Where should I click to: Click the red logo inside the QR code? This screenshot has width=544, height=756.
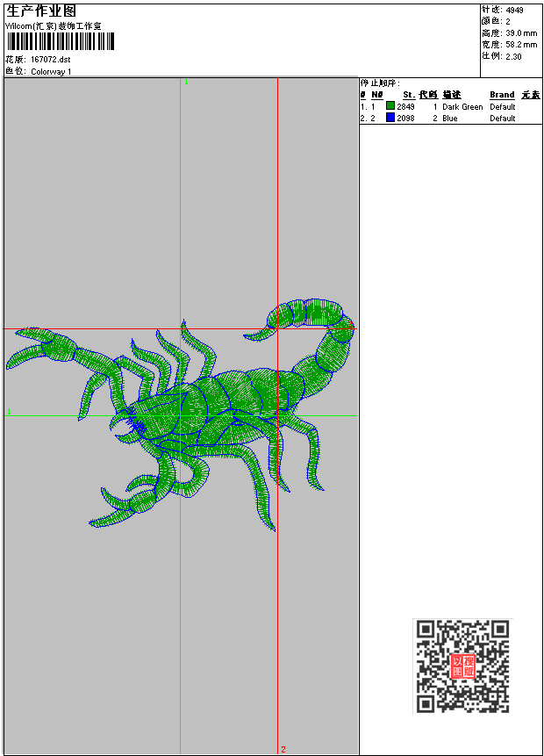click(x=462, y=666)
